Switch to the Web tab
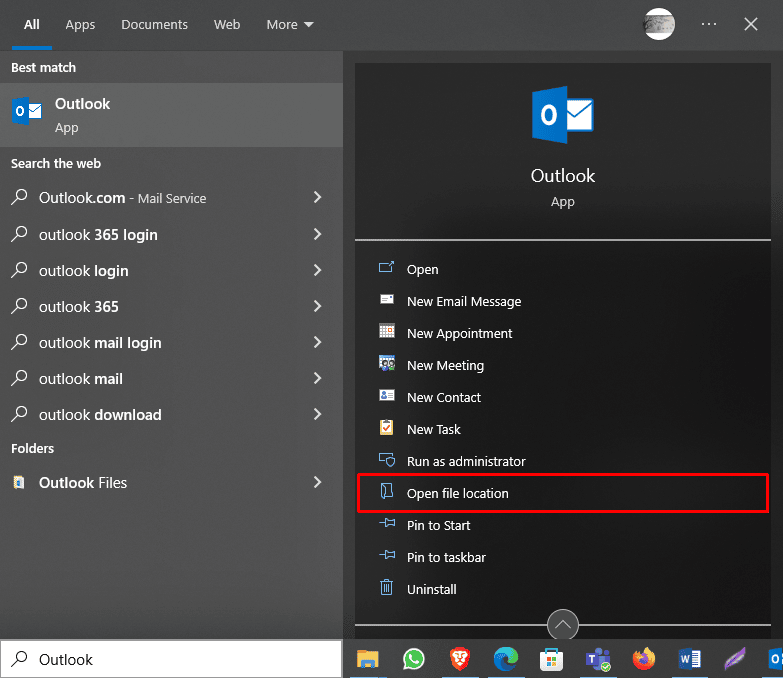 click(x=227, y=24)
